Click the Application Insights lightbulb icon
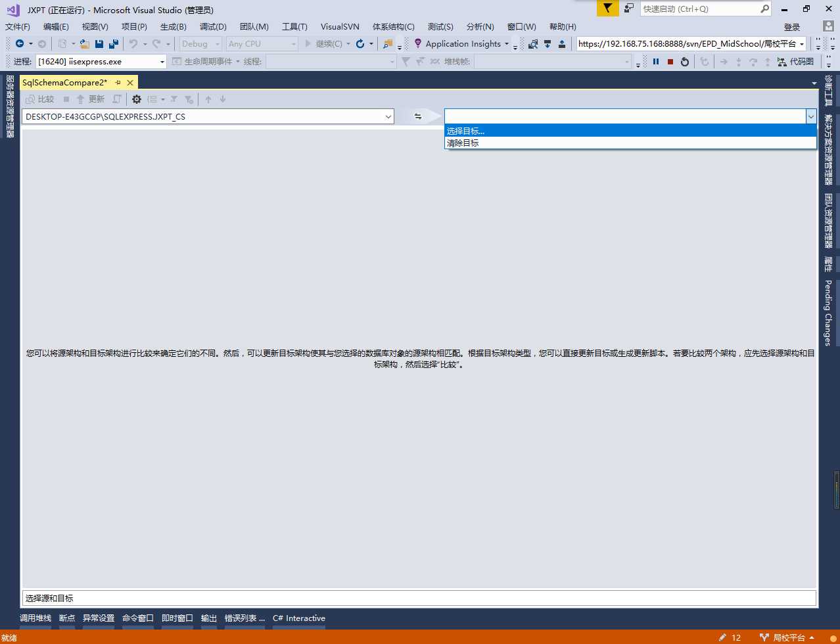The height and width of the screenshot is (644, 840). click(x=417, y=43)
